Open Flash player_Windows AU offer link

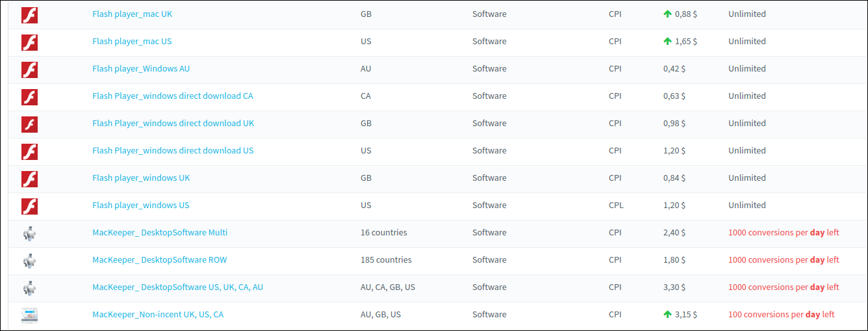pyautogui.click(x=141, y=68)
